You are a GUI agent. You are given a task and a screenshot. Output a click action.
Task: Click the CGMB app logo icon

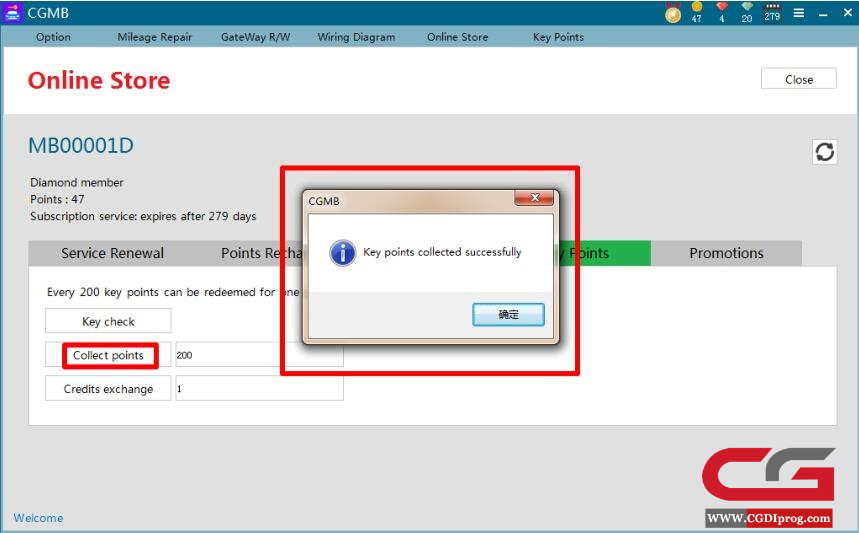point(13,13)
